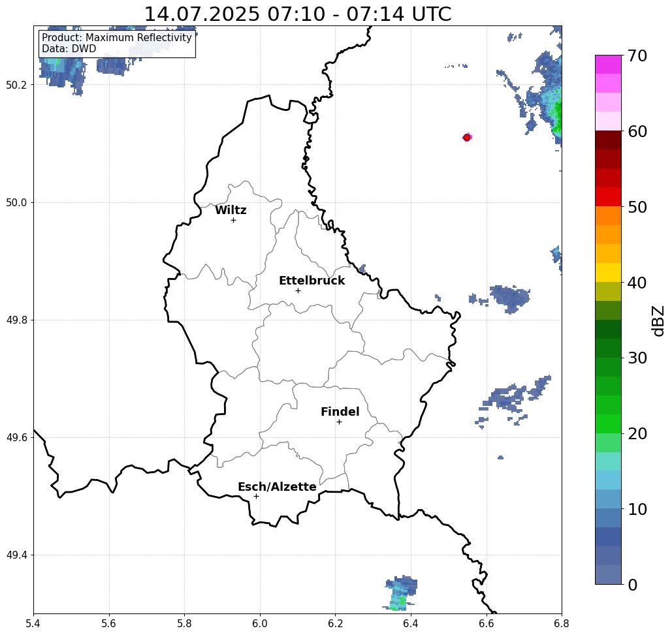The width and height of the screenshot is (672, 635).
Task: Click the 6.2 longitude axis label
Action: click(336, 623)
